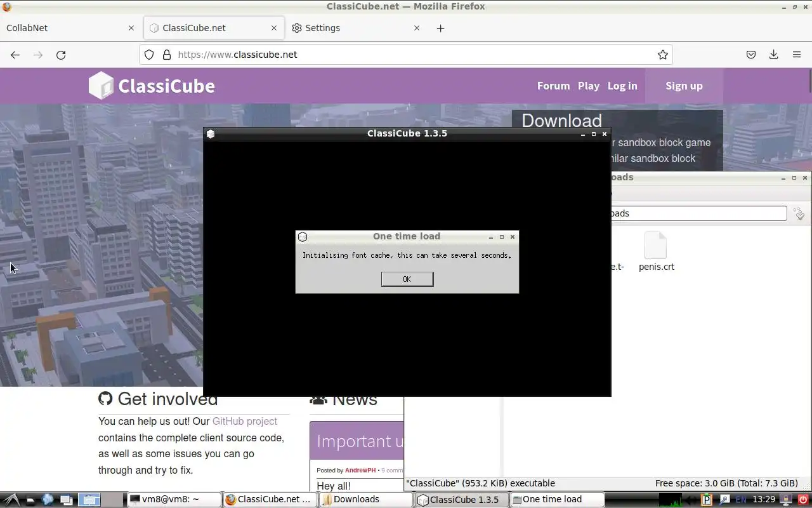The height and width of the screenshot is (508, 812).
Task: Open the Forum link in site header
Action: point(553,86)
